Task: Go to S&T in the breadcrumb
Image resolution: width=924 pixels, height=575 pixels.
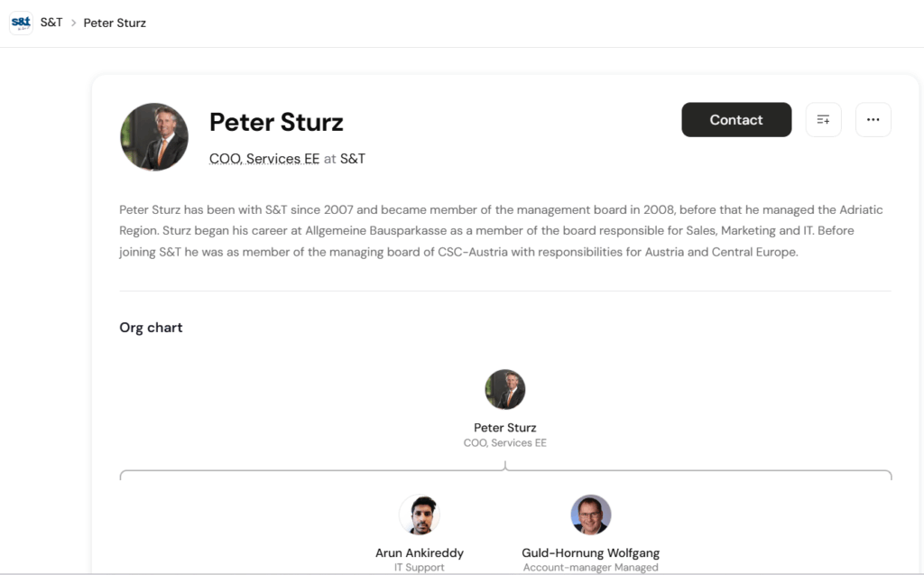Action: [x=51, y=23]
